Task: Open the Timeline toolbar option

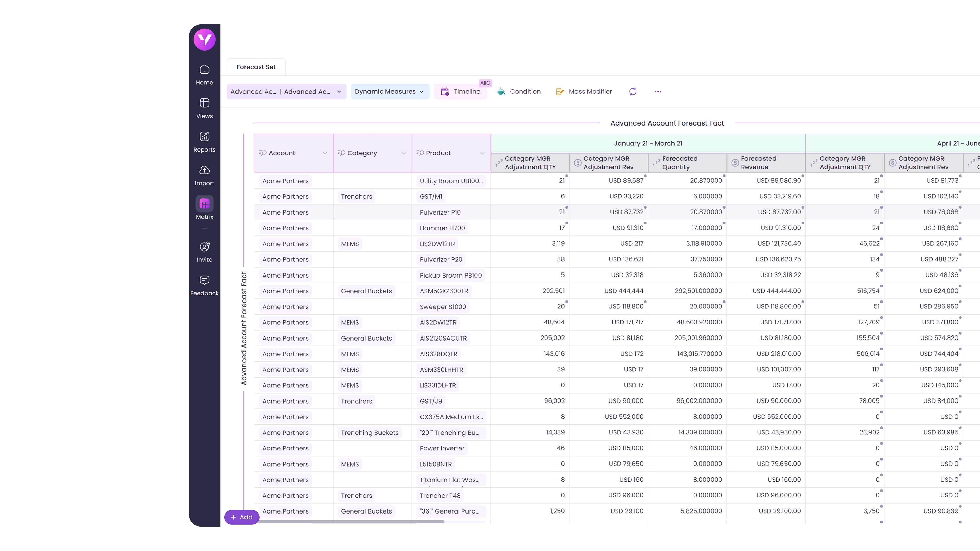Action: 460,92
